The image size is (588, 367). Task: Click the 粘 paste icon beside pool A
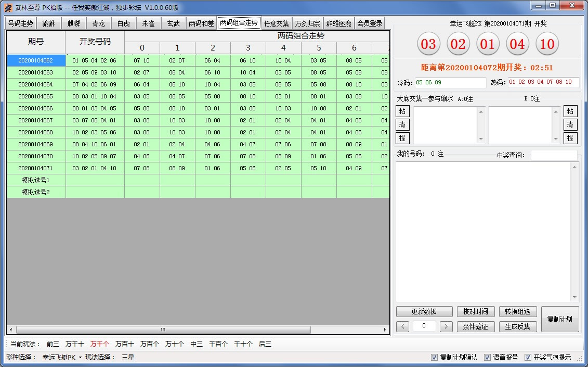(402, 111)
